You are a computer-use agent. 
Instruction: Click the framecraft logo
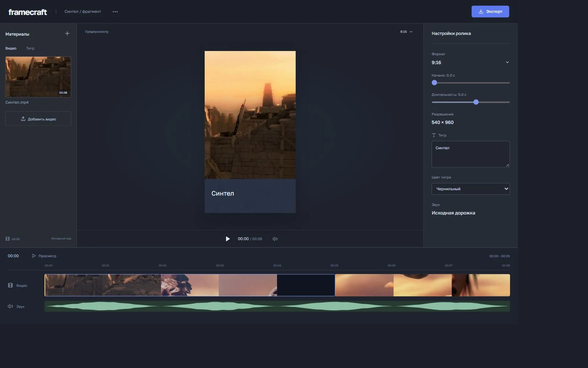(x=28, y=12)
